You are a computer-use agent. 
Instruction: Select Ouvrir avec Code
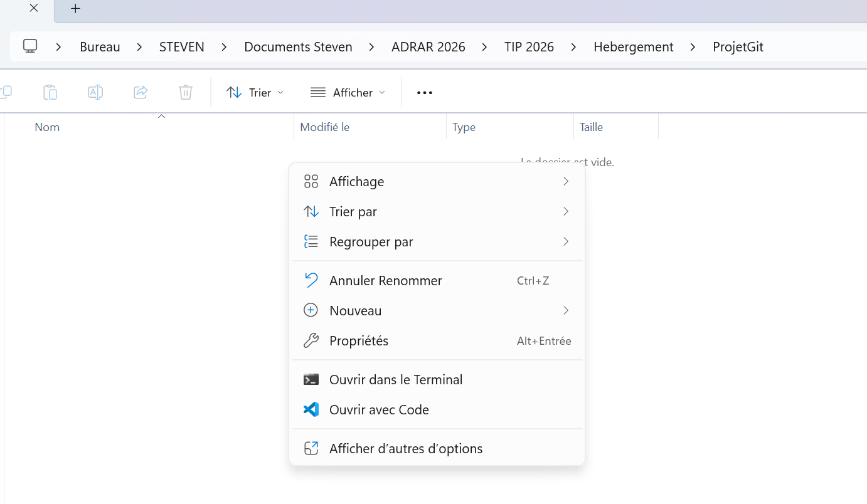point(437,409)
